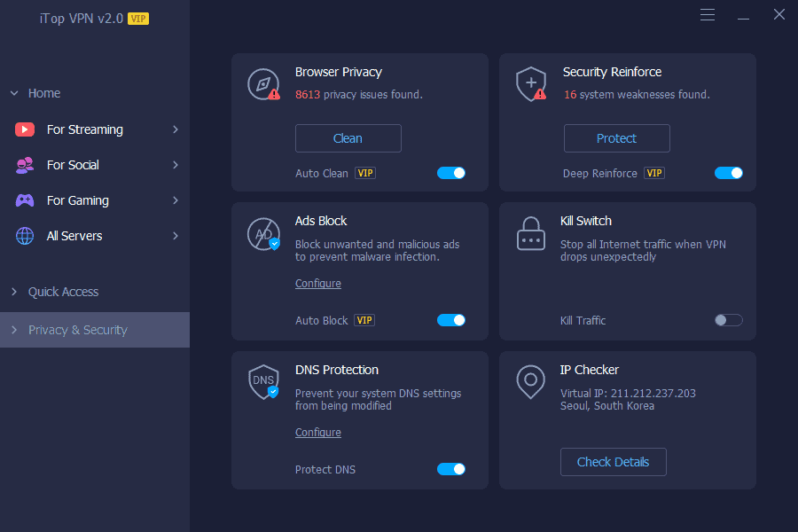Screen dimensions: 798x532
Task: Collapse the Home section
Action: pos(13,92)
